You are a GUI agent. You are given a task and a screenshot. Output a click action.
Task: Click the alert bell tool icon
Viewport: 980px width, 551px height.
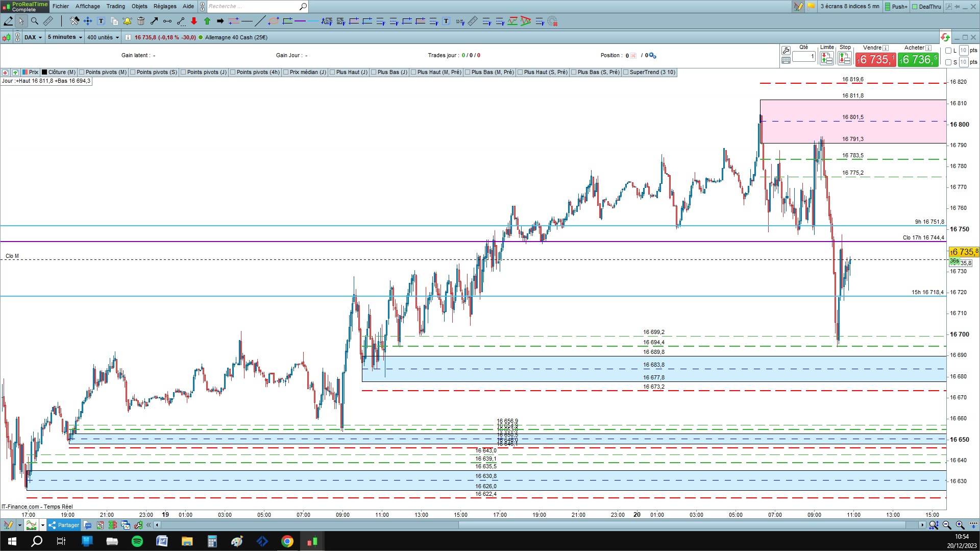point(127,21)
